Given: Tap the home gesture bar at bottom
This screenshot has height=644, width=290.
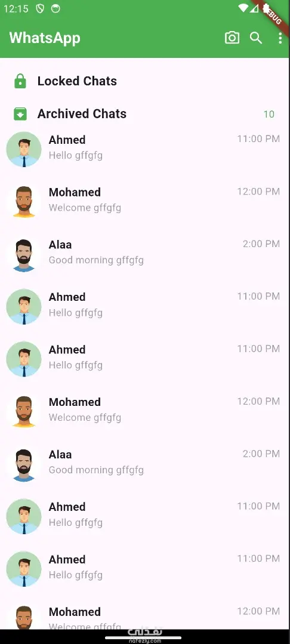Looking at the screenshot, I should (143, 638).
